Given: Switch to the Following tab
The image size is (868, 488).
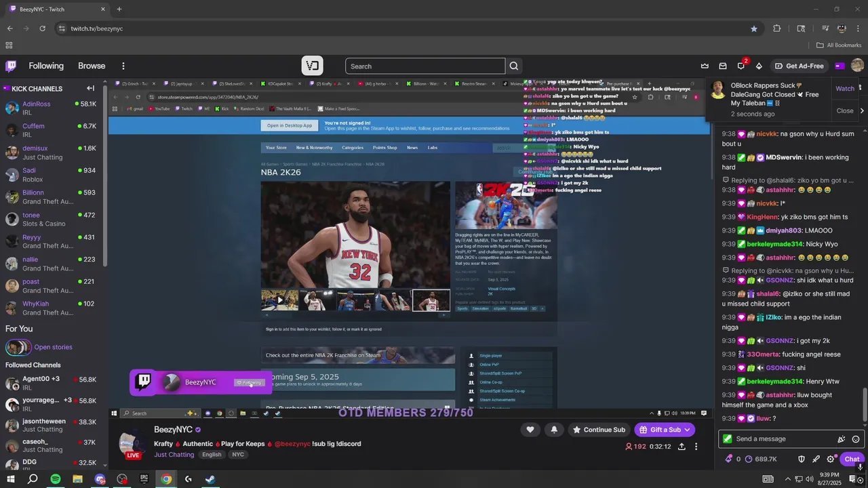Looking at the screenshot, I should 46,66.
